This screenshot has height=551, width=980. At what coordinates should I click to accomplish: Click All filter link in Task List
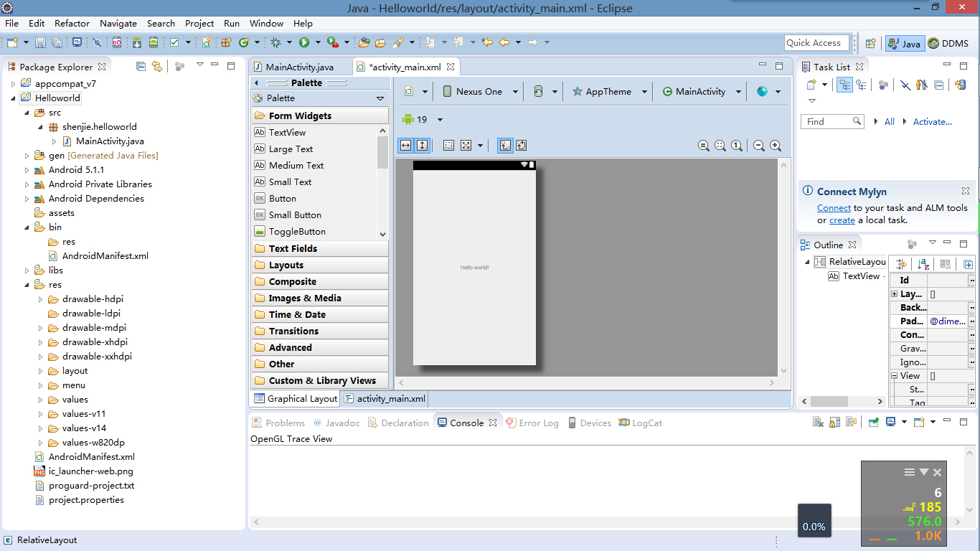(890, 121)
